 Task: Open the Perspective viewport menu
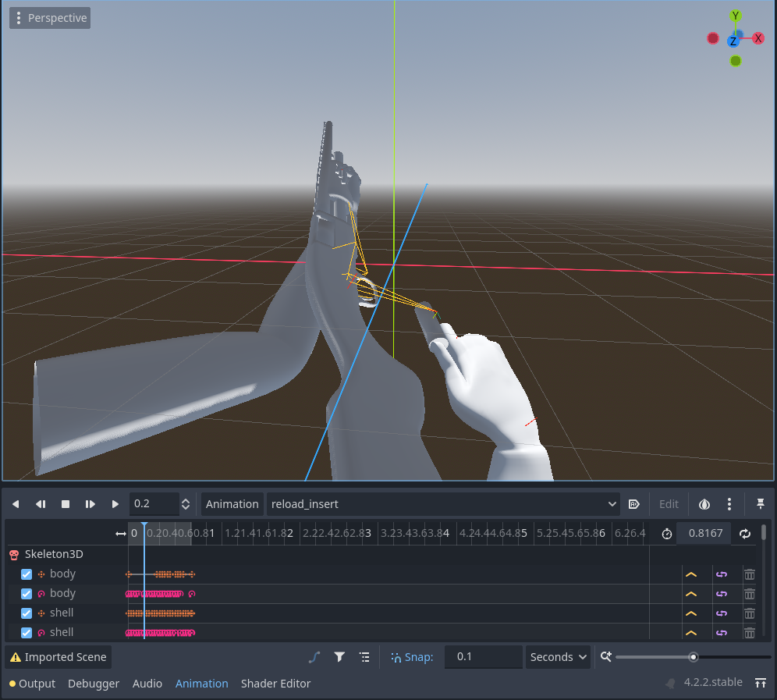(49, 17)
